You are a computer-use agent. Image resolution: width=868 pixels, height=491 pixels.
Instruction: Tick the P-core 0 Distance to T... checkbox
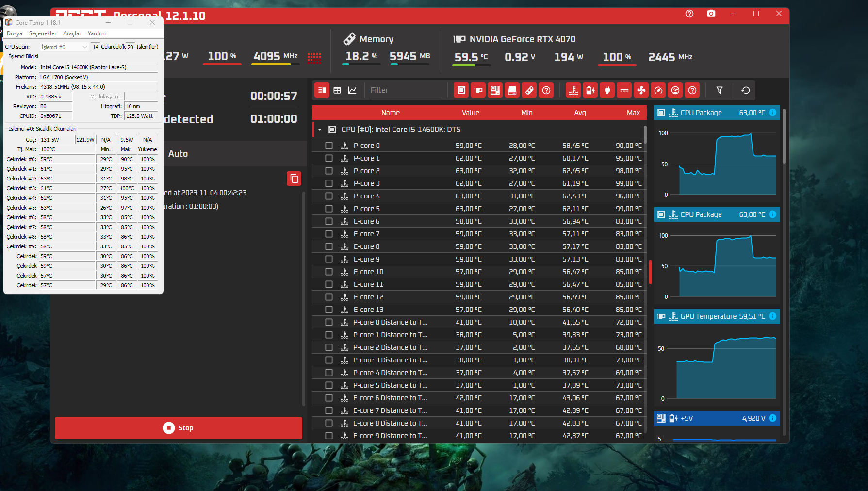point(329,322)
